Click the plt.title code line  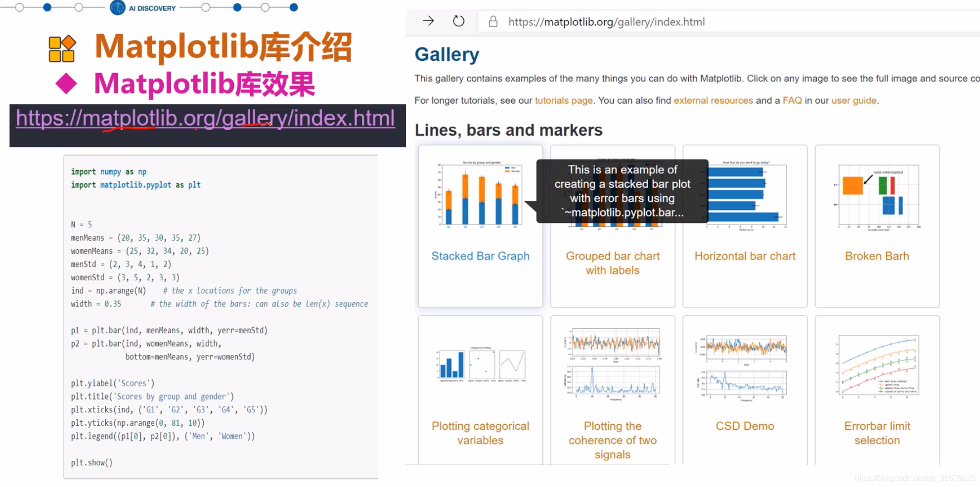pos(152,397)
